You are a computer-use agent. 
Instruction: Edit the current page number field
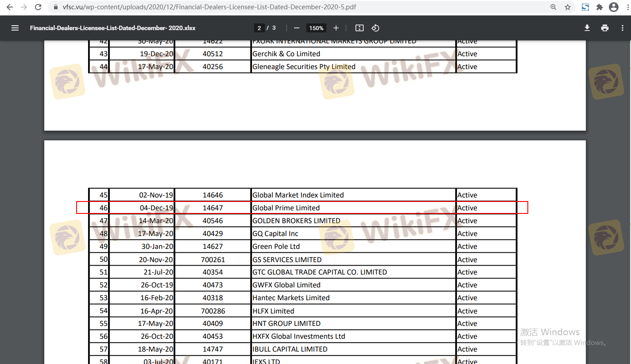[259, 28]
